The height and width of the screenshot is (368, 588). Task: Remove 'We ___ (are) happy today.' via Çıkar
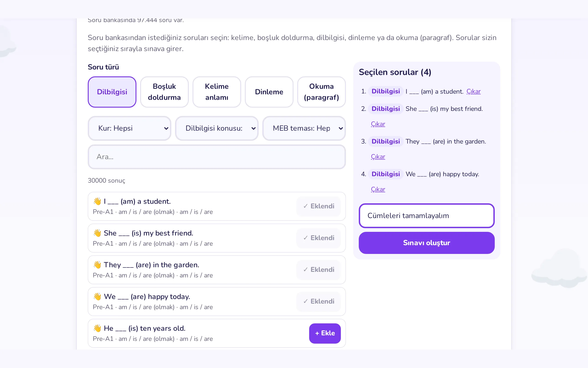[378, 189]
